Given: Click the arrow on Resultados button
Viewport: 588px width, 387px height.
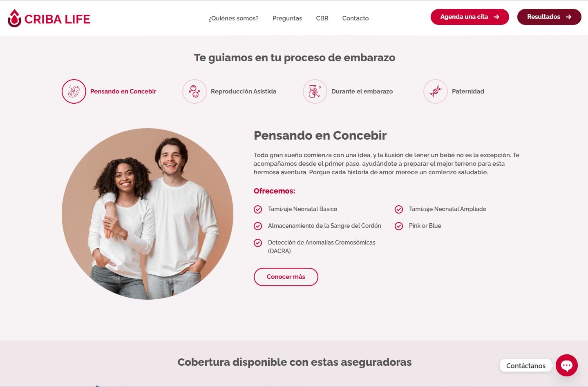Looking at the screenshot, I should click(x=568, y=17).
